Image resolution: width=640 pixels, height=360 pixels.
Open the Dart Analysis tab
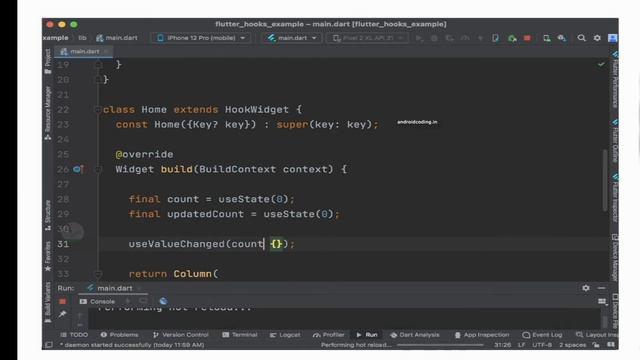(415, 335)
